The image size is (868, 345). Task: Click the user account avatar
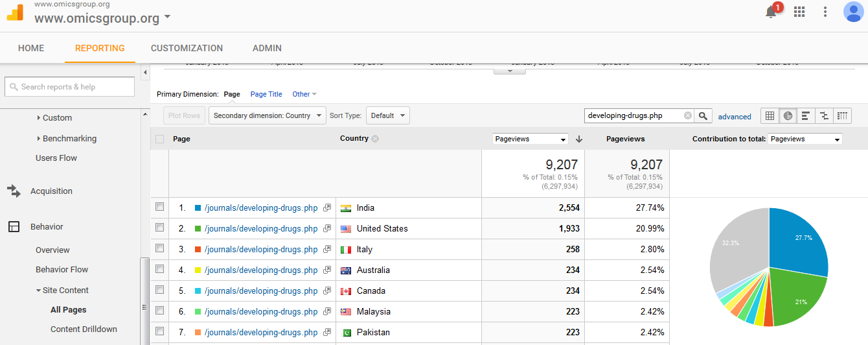(x=853, y=12)
